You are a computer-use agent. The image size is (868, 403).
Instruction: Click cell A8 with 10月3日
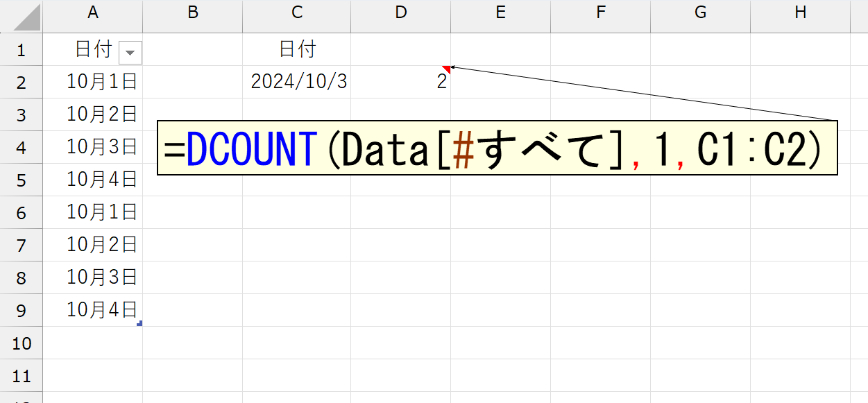pos(93,277)
